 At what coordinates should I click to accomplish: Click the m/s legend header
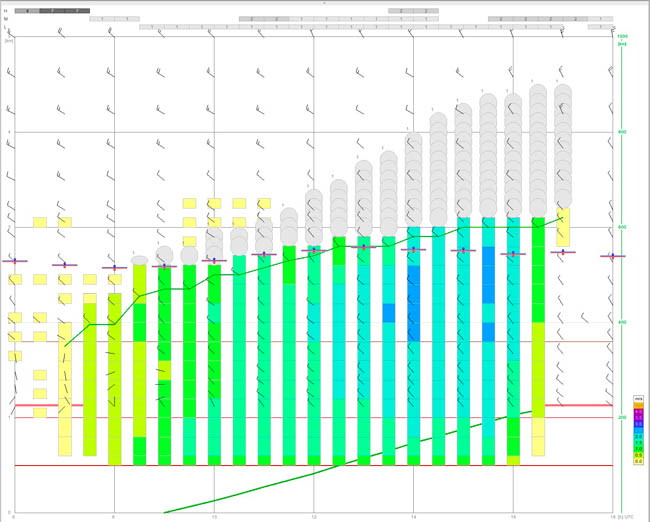pos(638,398)
